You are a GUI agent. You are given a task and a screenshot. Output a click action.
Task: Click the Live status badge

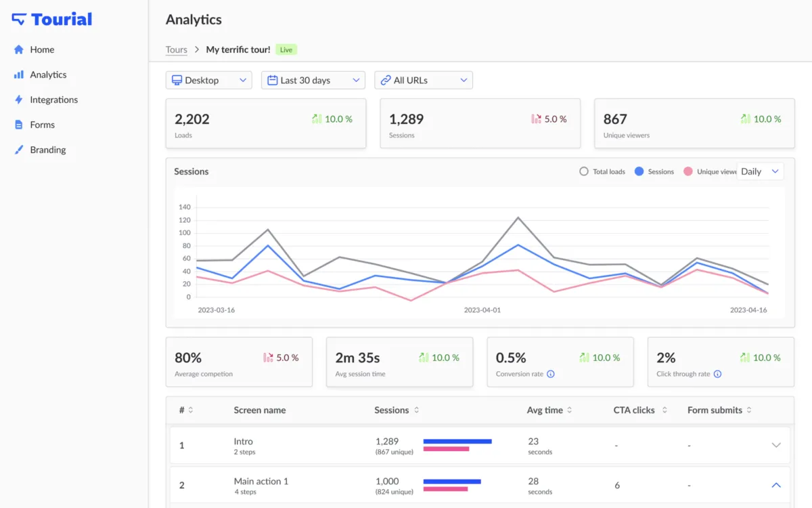286,49
